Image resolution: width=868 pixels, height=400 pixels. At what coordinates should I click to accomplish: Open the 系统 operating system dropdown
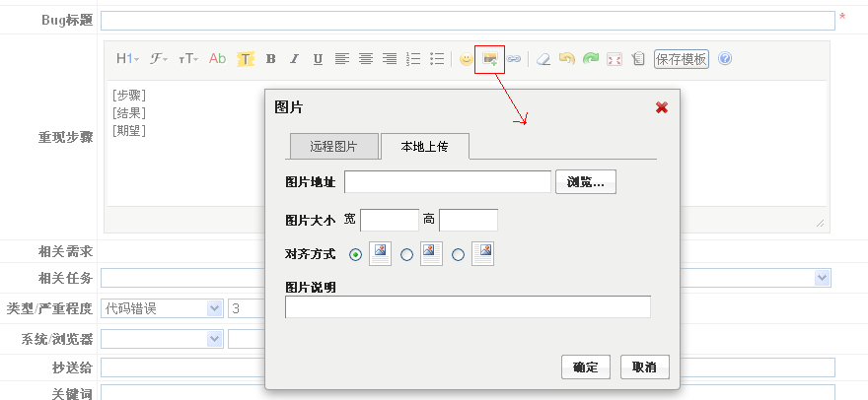point(162,339)
